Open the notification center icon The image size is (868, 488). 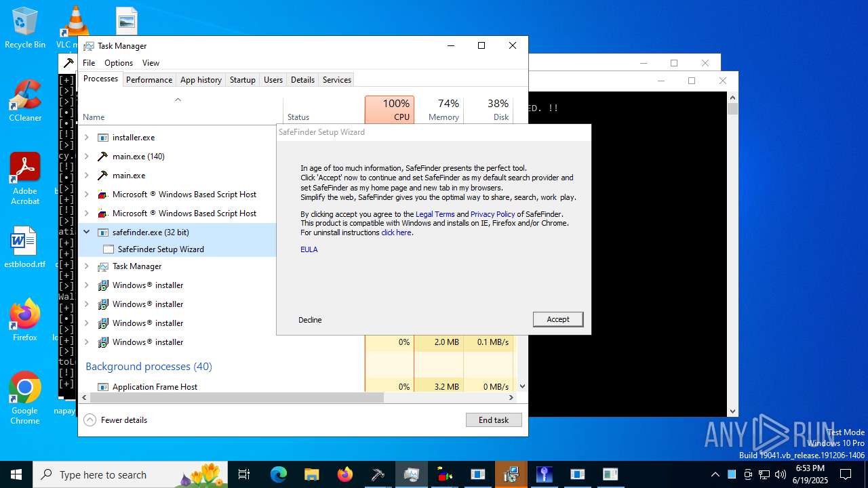(846, 474)
